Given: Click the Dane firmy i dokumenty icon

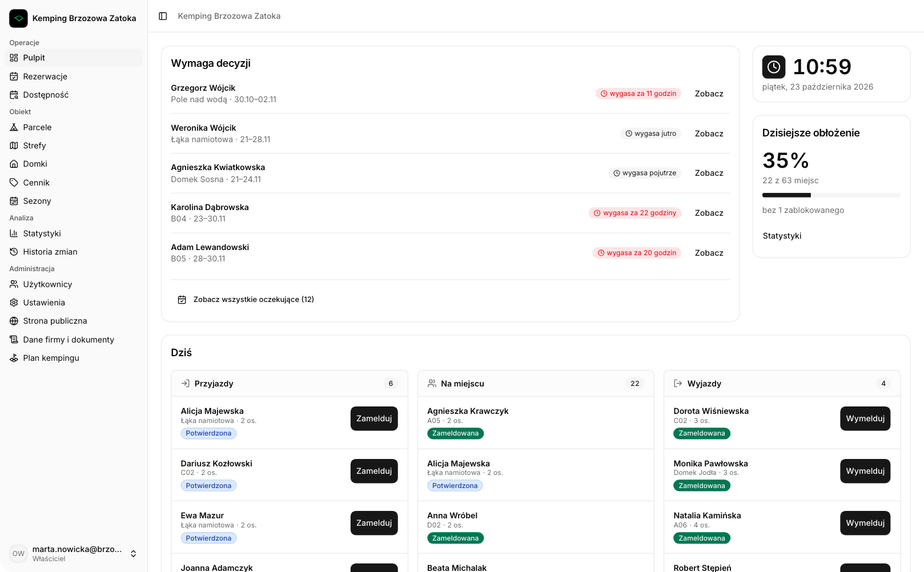Looking at the screenshot, I should click(14, 340).
